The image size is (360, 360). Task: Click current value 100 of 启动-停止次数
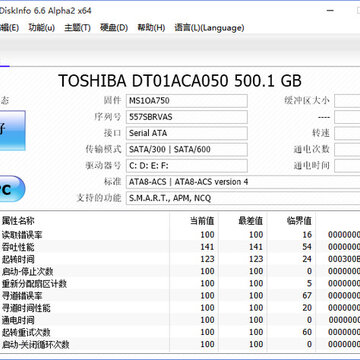point(207,271)
